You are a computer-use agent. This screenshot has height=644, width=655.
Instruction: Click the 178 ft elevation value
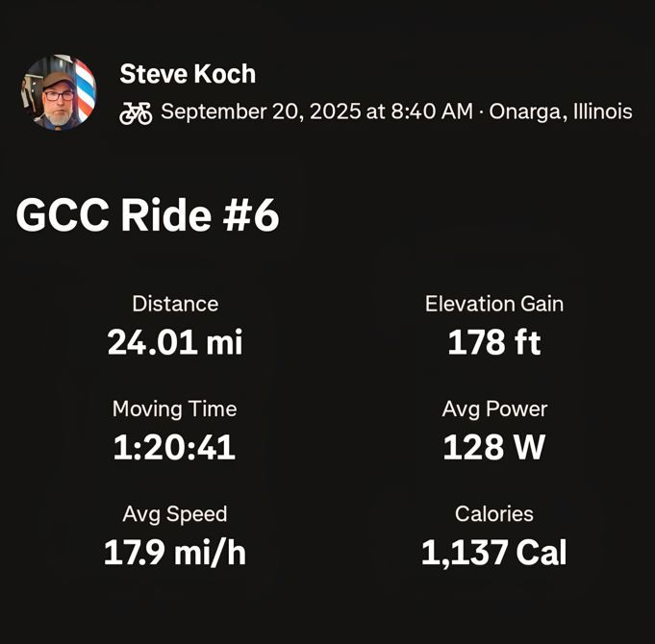click(x=494, y=342)
